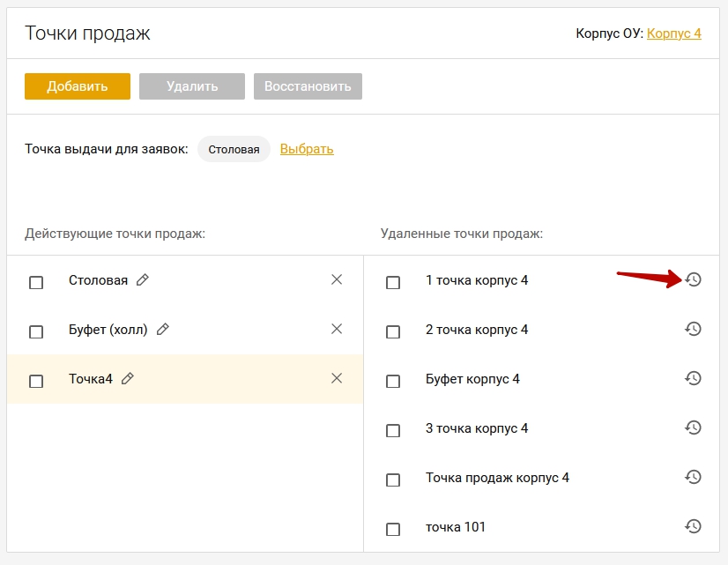
Task: Click the text 1 точка корпус 4
Action: 477,280
